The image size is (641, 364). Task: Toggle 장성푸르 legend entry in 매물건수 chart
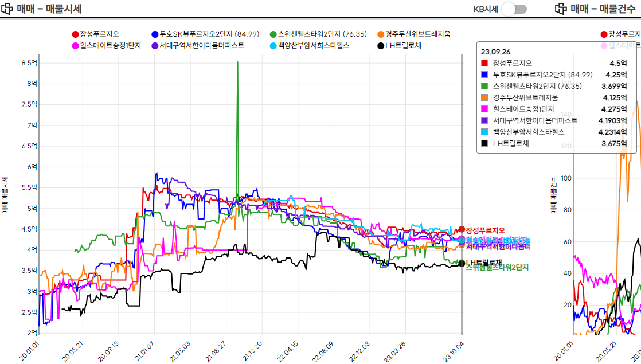[620, 34]
